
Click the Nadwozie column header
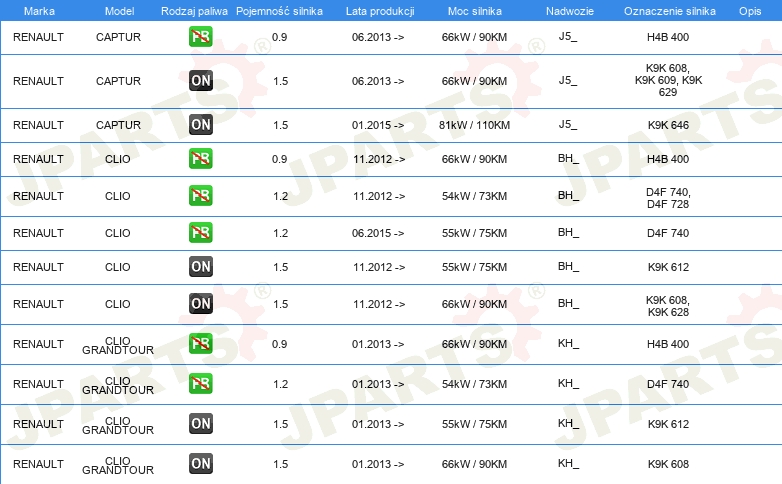click(x=570, y=11)
